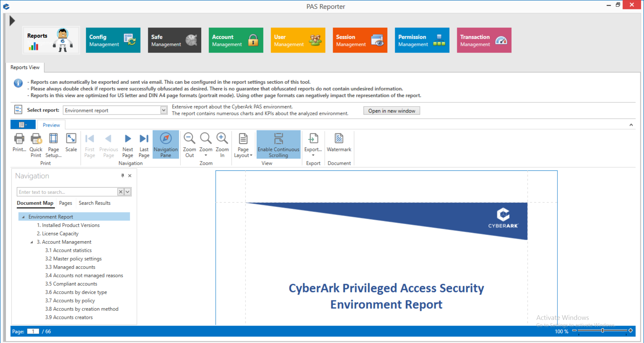The height and width of the screenshot is (343, 644).
Task: Select 3.2 Master policy settings
Action: point(73,259)
